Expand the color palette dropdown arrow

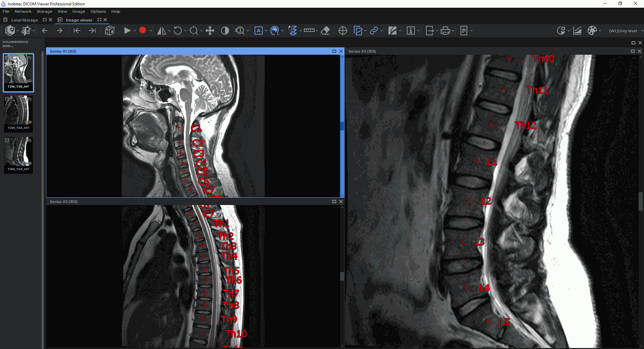(x=600, y=31)
